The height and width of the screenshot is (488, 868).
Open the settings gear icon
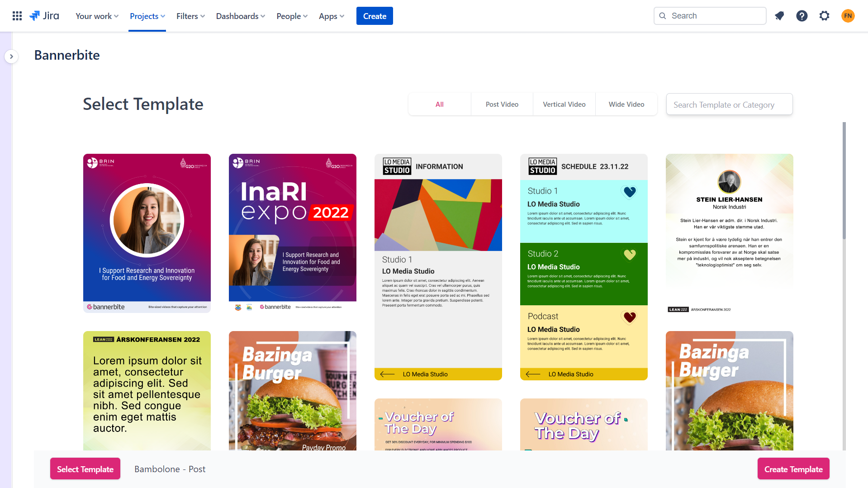pyautogui.click(x=825, y=16)
